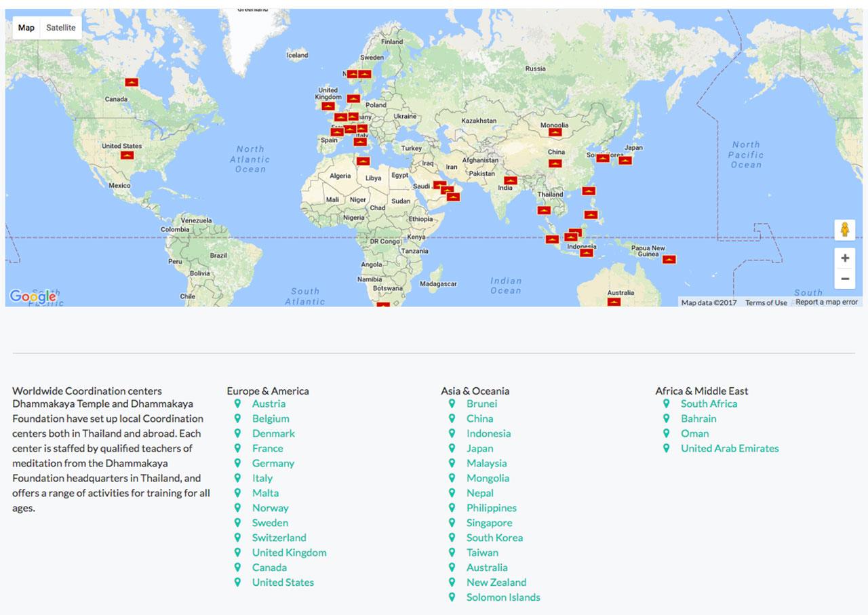868x615 pixels.
Task: Open the Malta link
Action: coord(265,493)
